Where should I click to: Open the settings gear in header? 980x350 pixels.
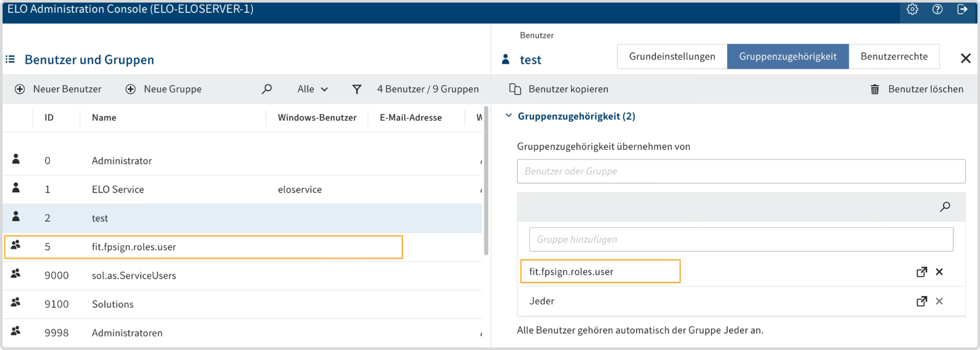pyautogui.click(x=912, y=9)
